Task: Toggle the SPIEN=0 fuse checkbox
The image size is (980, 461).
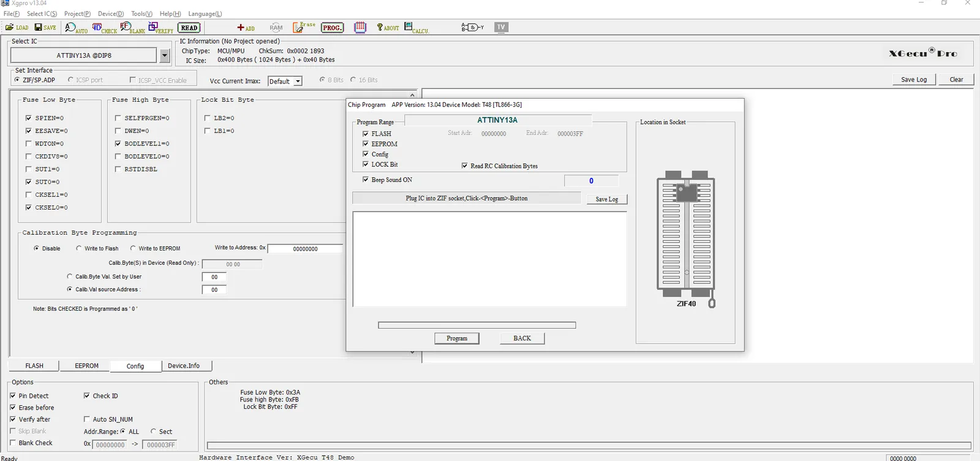Action: [x=28, y=118]
